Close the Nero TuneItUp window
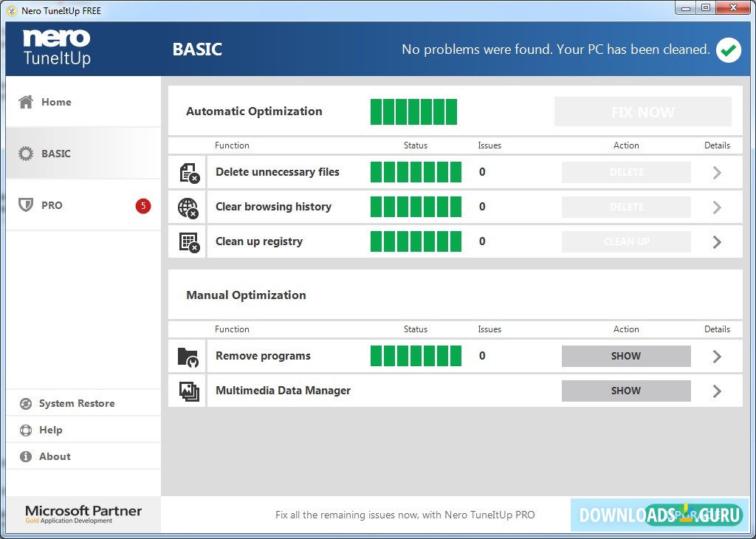The image size is (756, 539). point(733,8)
